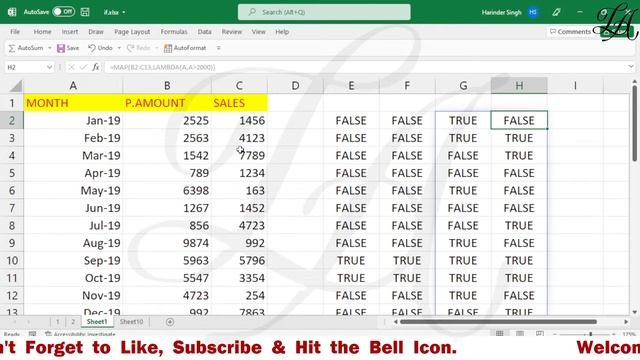The height and width of the screenshot is (360, 640).
Task: Click the Cancel (X) formula button
Action: (71, 67)
